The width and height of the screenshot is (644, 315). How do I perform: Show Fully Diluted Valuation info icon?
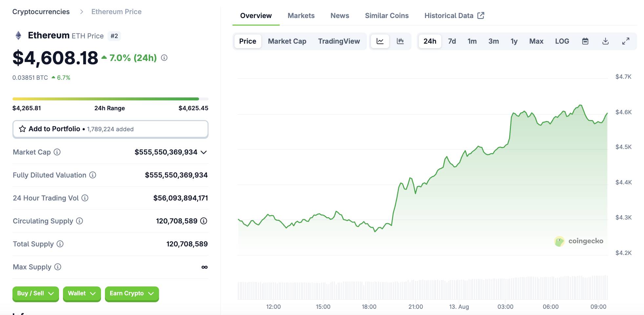click(x=93, y=175)
